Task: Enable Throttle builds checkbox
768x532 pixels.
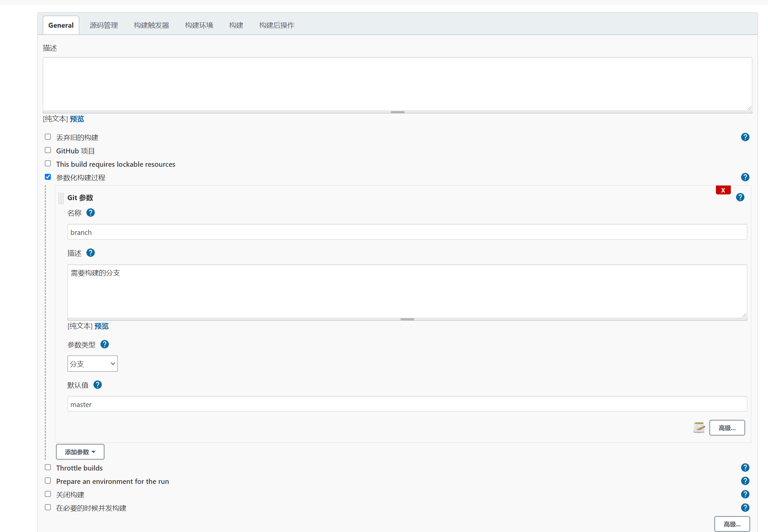Action: point(48,467)
